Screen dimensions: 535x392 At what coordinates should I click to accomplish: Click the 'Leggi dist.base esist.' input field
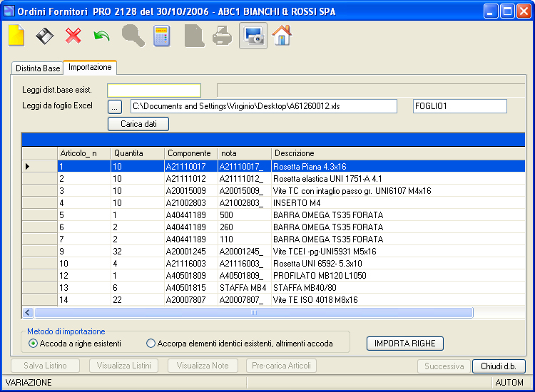[x=154, y=91]
